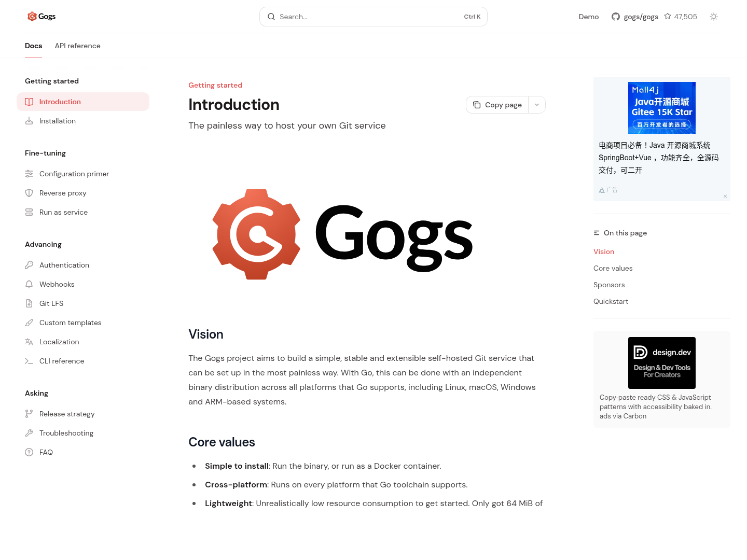This screenshot has width=747, height=560.
Task: Jump to Sponsors in page outline
Action: click(609, 285)
